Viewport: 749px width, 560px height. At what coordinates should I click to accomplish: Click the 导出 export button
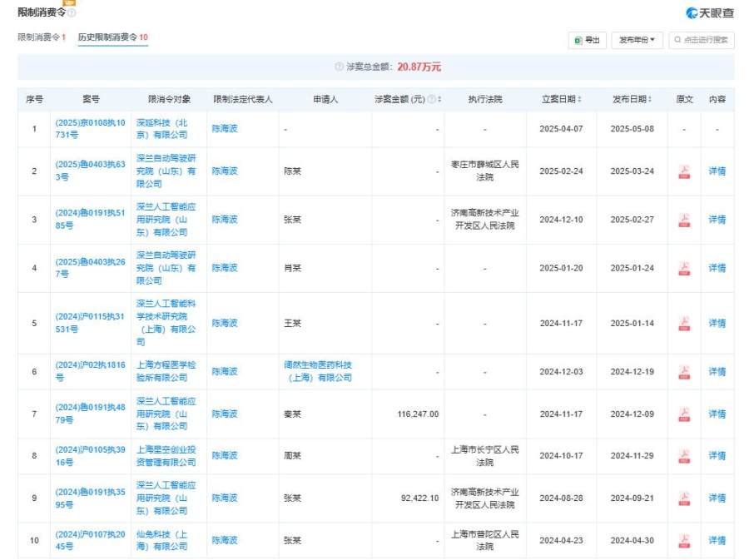[587, 40]
